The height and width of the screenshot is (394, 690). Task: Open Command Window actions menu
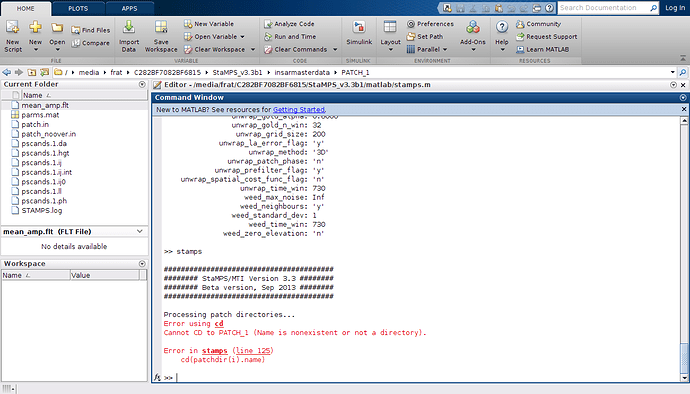pyautogui.click(x=683, y=97)
